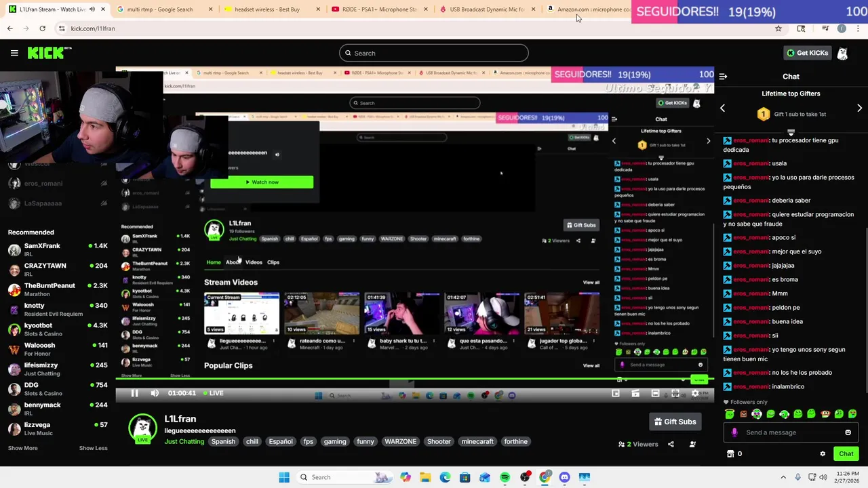The height and width of the screenshot is (488, 868).
Task: Open Discord from taskbar
Action: pos(564,477)
